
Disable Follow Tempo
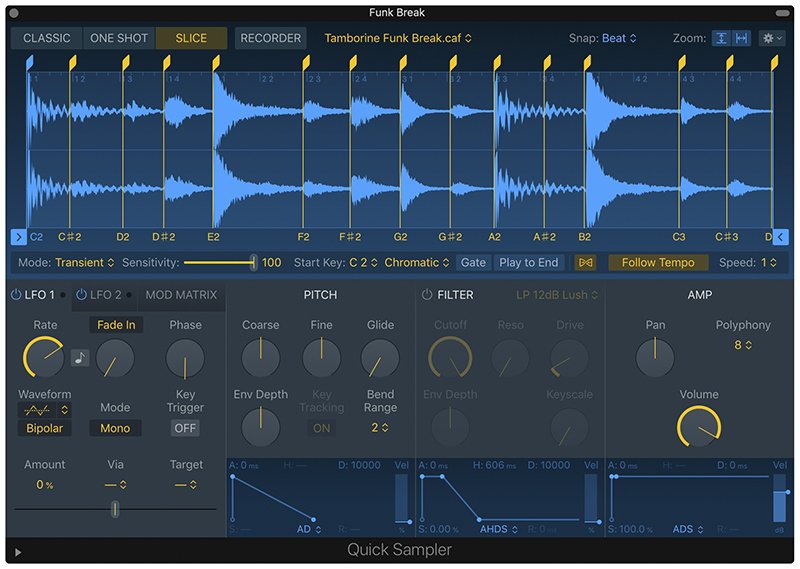[x=657, y=263]
